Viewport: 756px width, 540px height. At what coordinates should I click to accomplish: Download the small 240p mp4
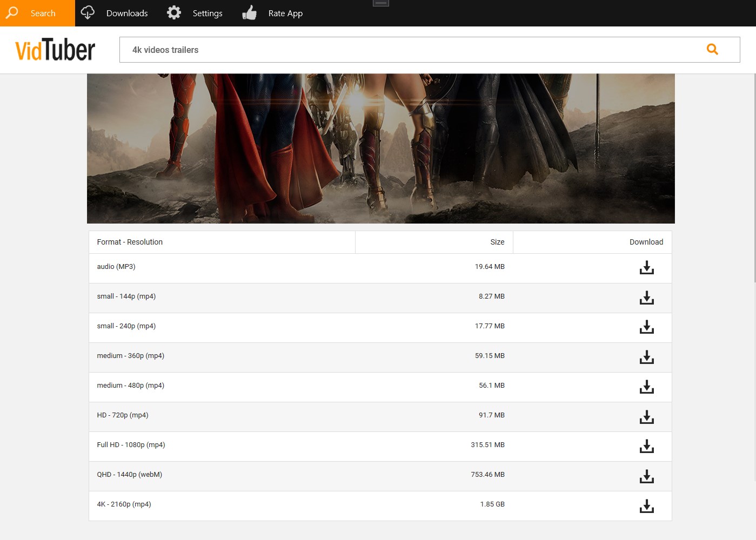[x=646, y=327]
